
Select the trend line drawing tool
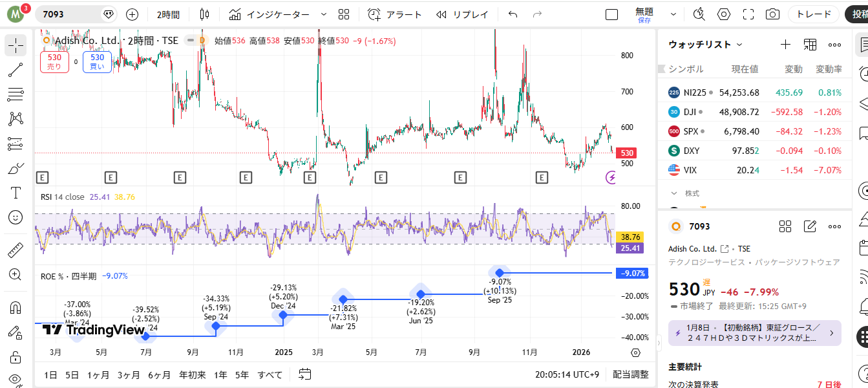[x=16, y=70]
